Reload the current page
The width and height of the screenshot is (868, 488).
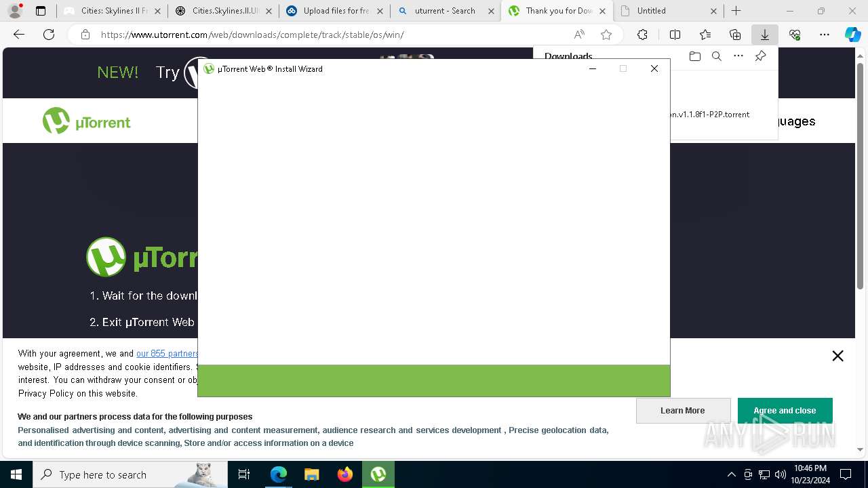49,35
